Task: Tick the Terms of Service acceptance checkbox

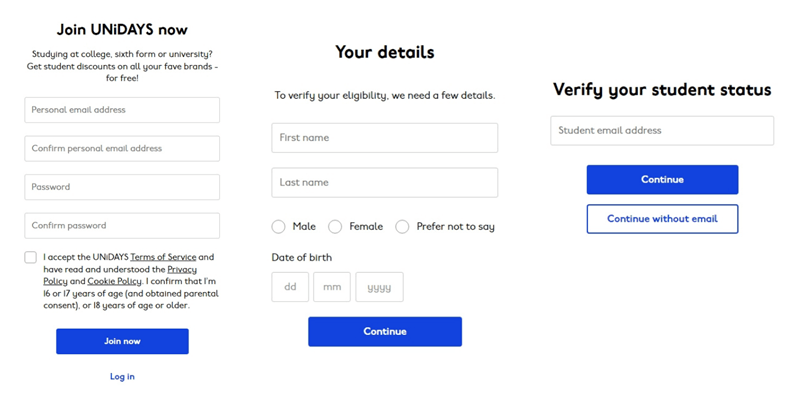Action: pos(31,257)
